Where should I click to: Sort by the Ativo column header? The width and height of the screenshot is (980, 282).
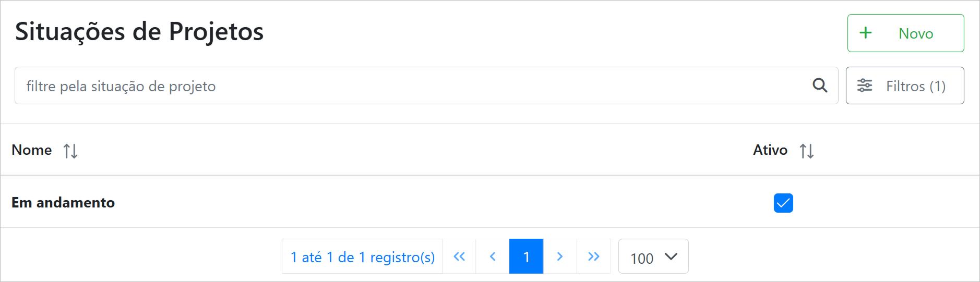coord(770,150)
